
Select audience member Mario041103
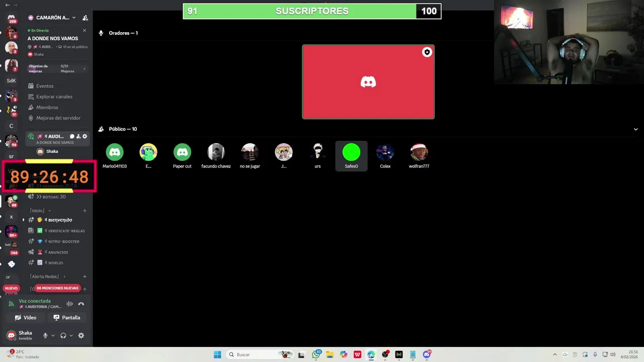(x=115, y=156)
